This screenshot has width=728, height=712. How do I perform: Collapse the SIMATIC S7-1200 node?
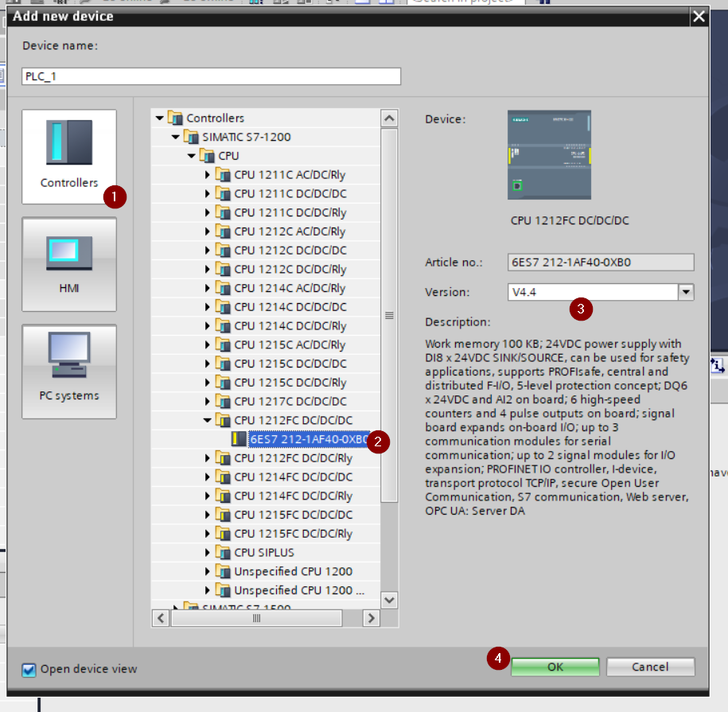coord(176,138)
